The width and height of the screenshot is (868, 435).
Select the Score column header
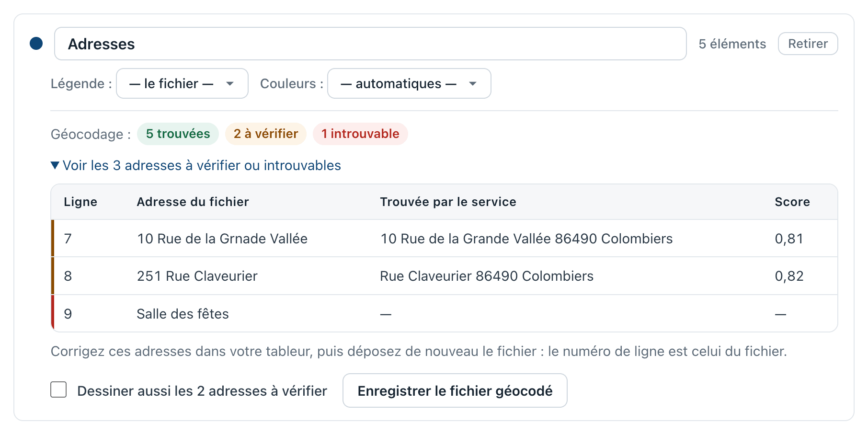(792, 202)
